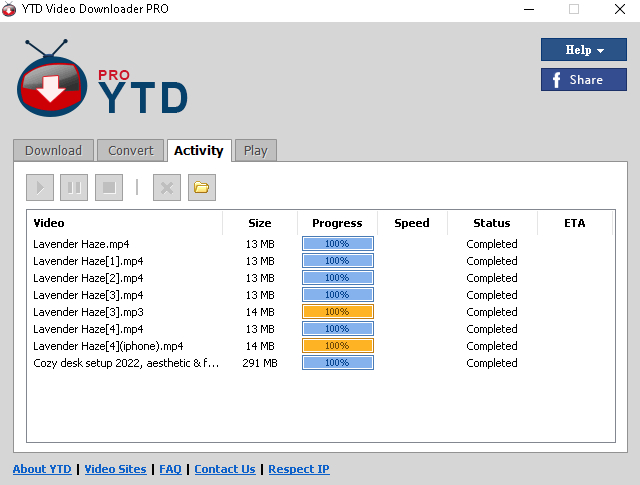Click the ETA column header
The height and width of the screenshot is (485, 640).
[575, 223]
